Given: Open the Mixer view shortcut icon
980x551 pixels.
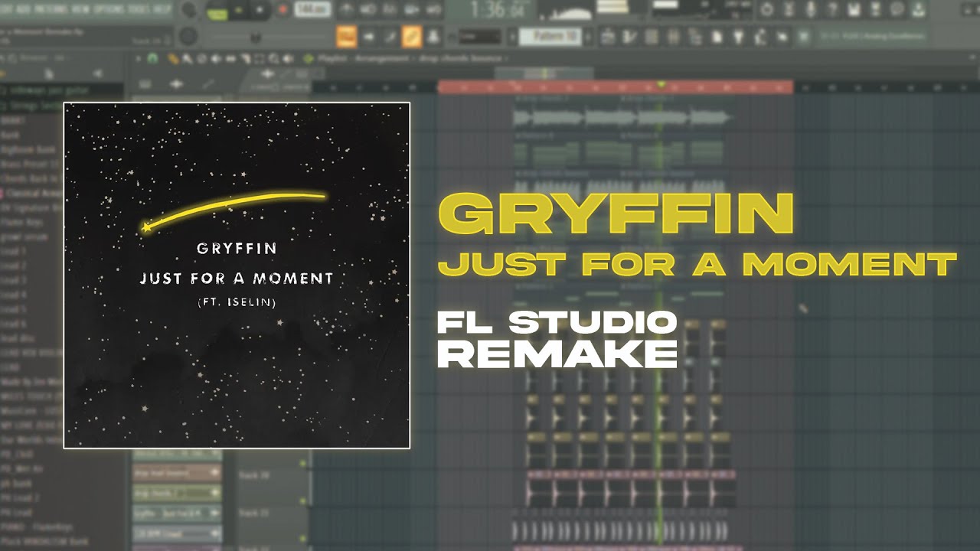Looking at the screenshot, I should (673, 36).
